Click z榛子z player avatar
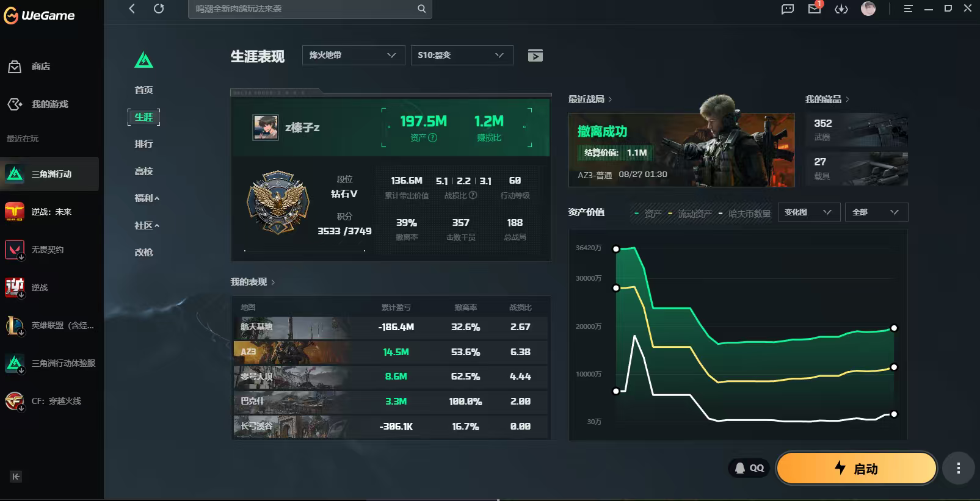 (x=266, y=128)
